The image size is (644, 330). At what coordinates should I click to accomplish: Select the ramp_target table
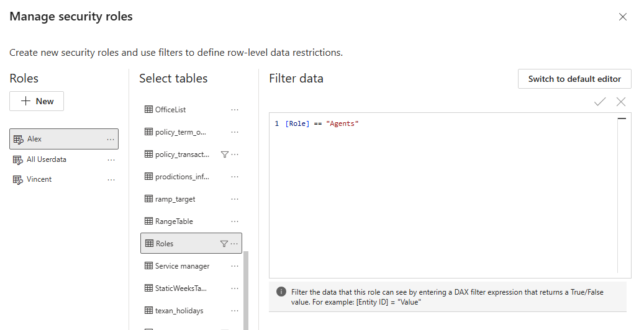175,199
